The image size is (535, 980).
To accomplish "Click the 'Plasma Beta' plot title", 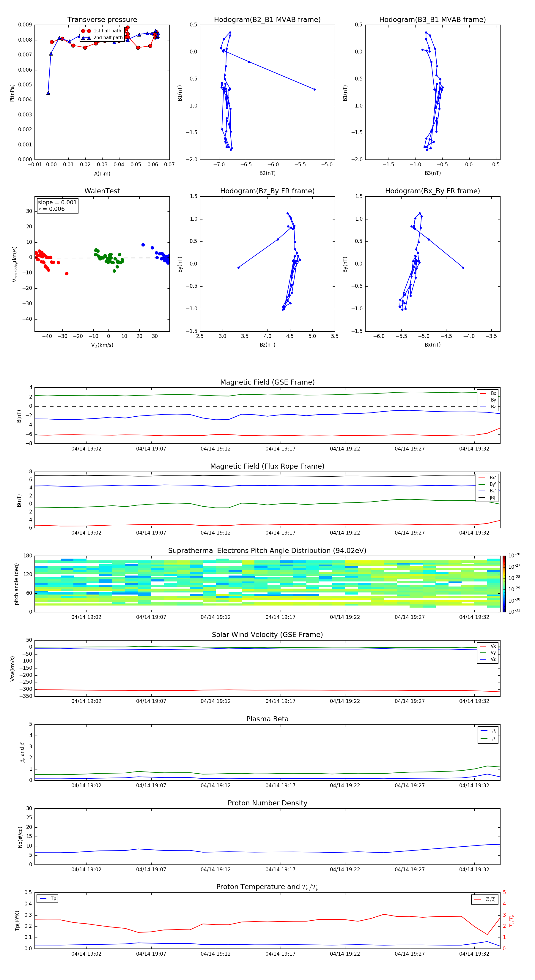I will pos(267,719).
